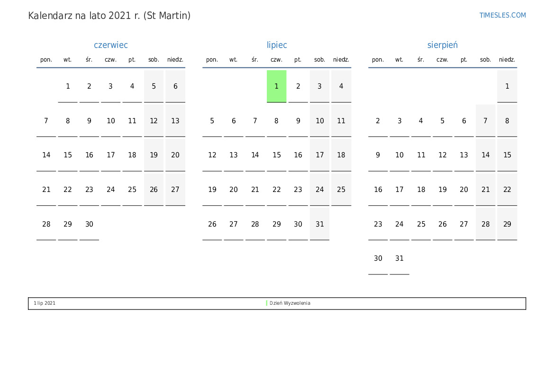The height and width of the screenshot is (392, 554).
Task: Select July 17 Saturday in lipiec
Action: coord(319,155)
